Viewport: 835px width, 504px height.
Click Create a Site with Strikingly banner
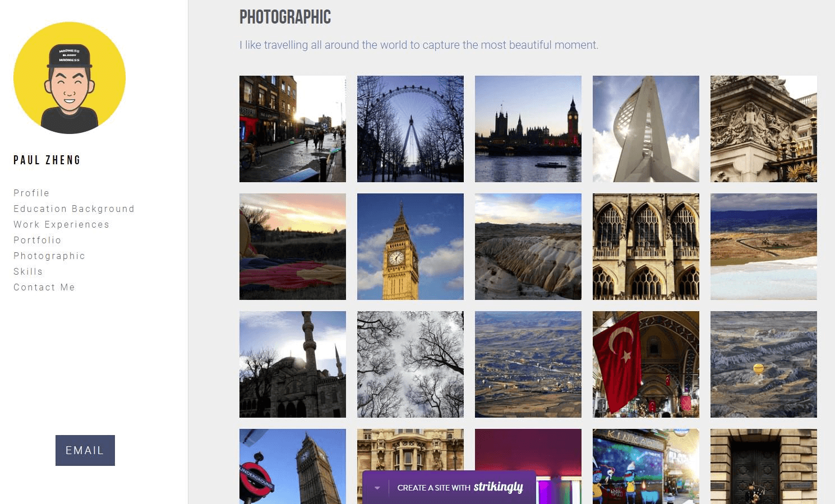(x=460, y=487)
